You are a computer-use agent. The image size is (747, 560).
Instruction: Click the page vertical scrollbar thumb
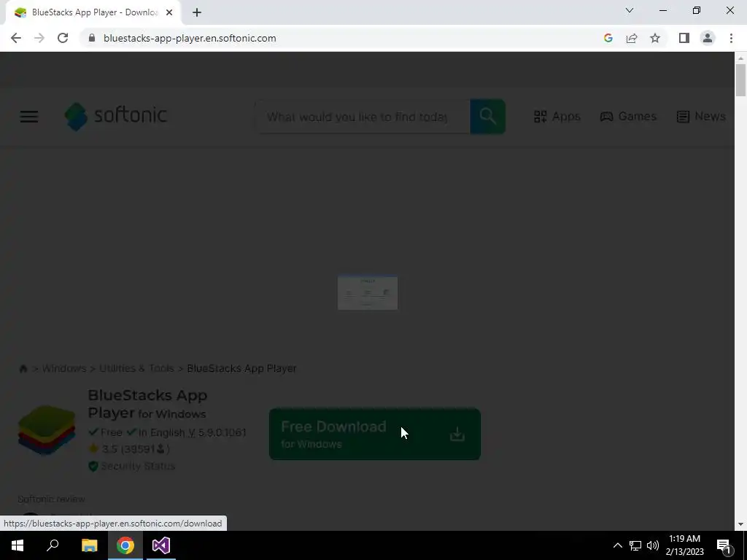[740, 80]
